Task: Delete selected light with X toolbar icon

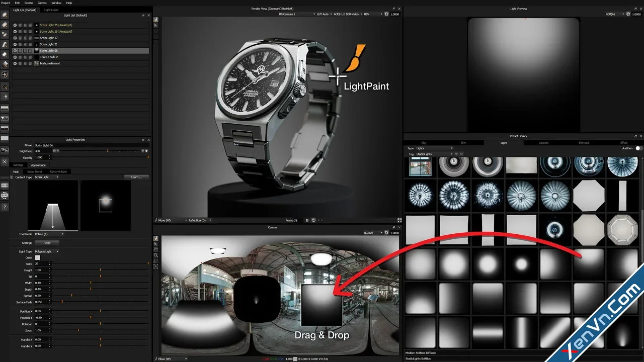Action: pyautogui.click(x=5, y=161)
